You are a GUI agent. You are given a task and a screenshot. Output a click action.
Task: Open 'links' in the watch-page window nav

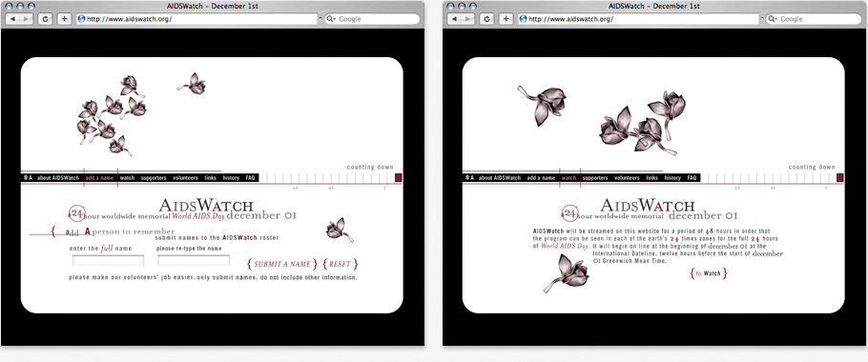pyautogui.click(x=652, y=178)
